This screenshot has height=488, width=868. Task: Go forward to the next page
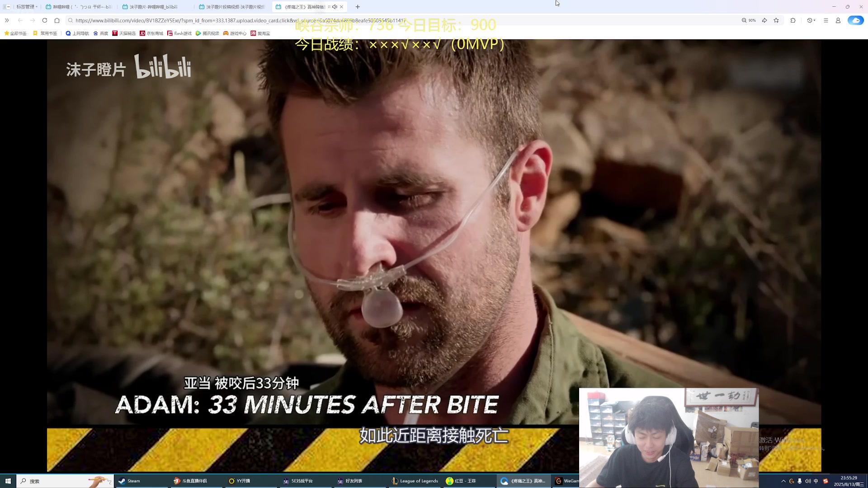pos(33,20)
